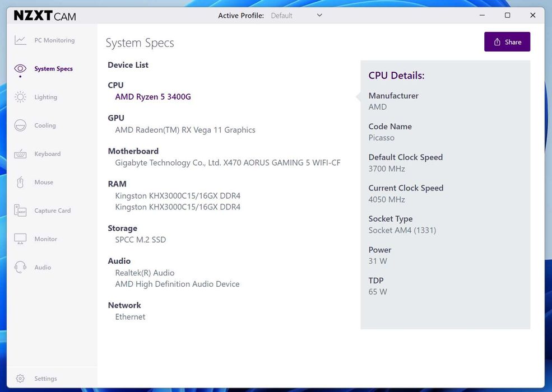
Task: Go to PC Monitoring section
Action: tap(54, 40)
